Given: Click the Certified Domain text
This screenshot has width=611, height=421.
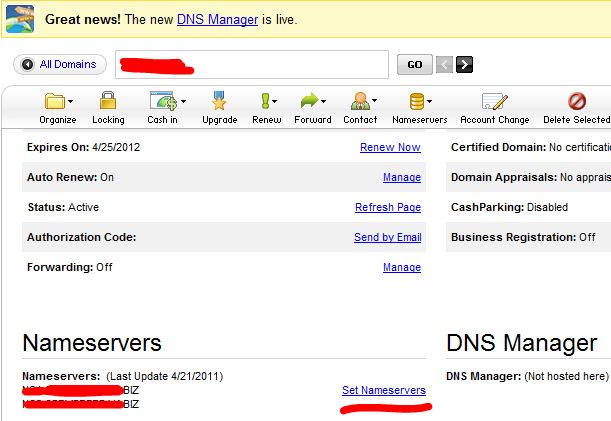Looking at the screenshot, I should pyautogui.click(x=531, y=147).
